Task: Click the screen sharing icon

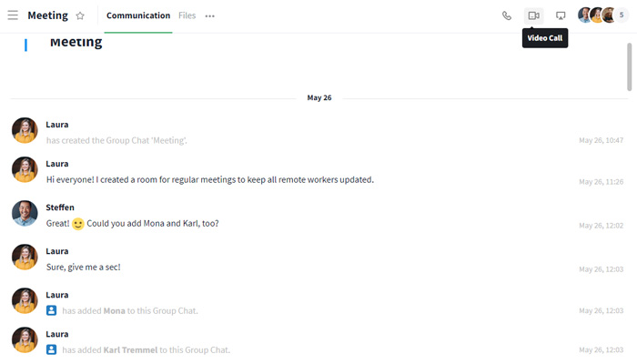Action: coord(561,15)
